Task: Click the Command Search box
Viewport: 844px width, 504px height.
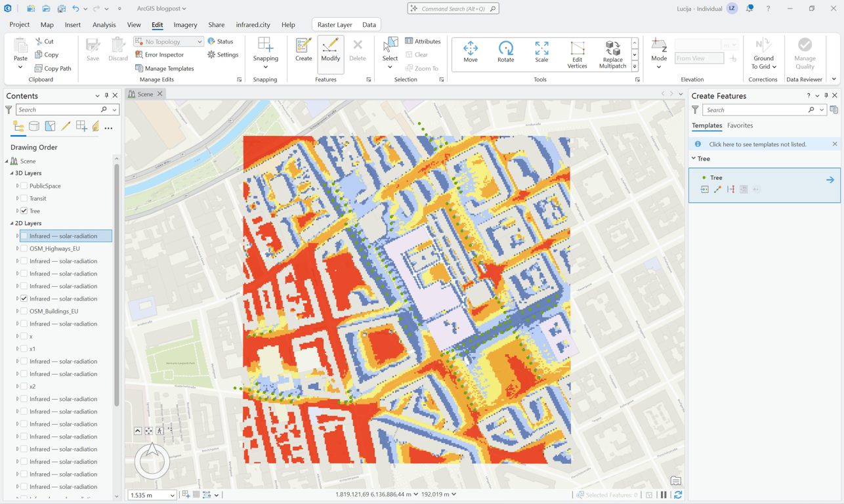Action: 453,9
